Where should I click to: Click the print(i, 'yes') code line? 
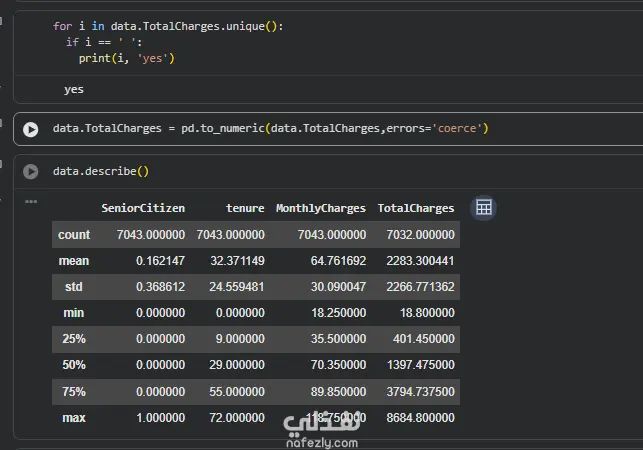[127, 58]
